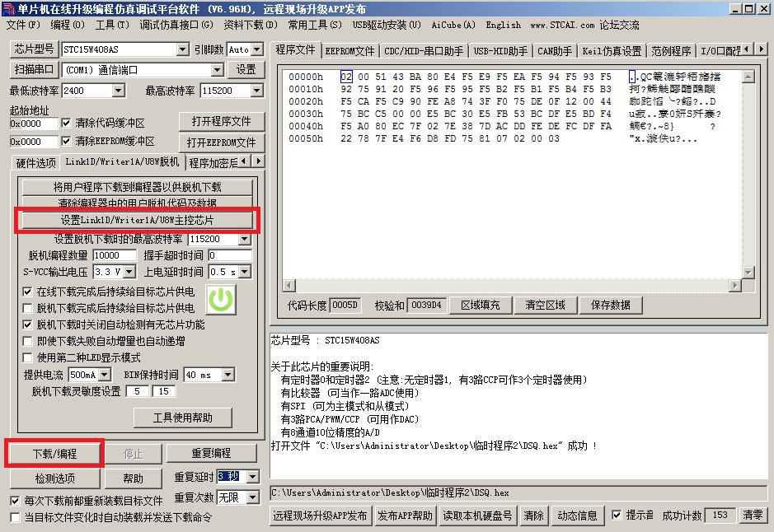Toggle the 提示音 checkbox

[x=617, y=515]
